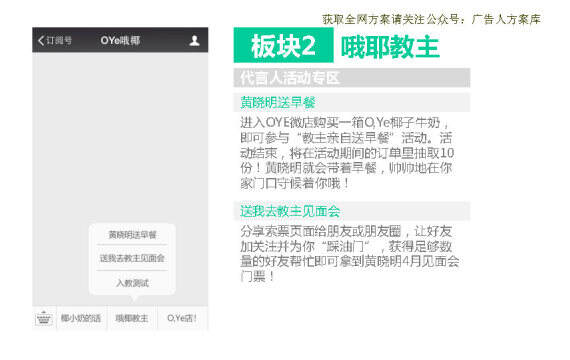Choose 送我去教主见面会 menu entry
The image size is (570, 360).
point(132,258)
